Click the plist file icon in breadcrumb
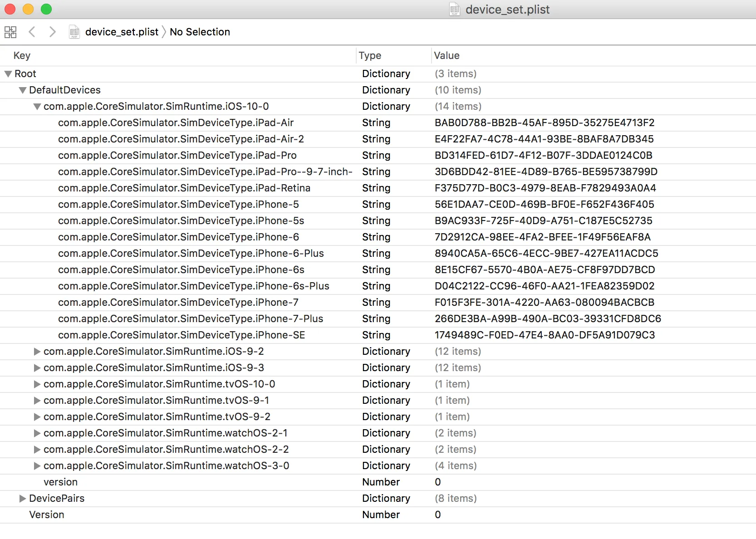The image size is (756, 539). pos(74,32)
